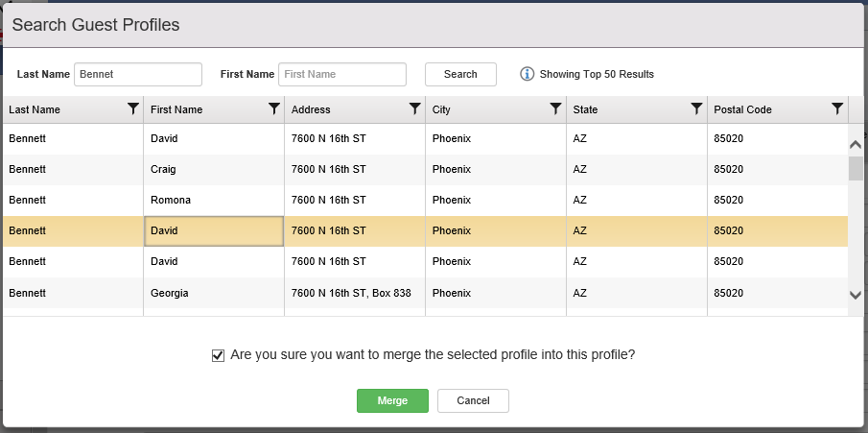Open the State column filter icon
This screenshot has width=868, height=433.
coord(697,108)
